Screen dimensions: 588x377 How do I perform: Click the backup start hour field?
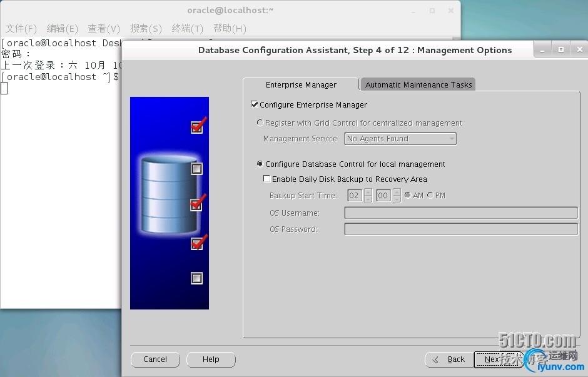[x=354, y=195]
